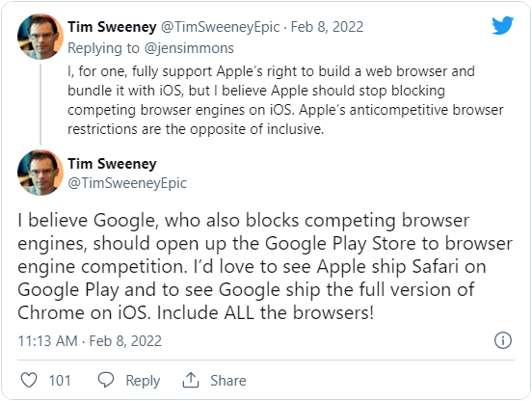
Task: Open the Feb 8, 2022 date in header
Action: (327, 27)
